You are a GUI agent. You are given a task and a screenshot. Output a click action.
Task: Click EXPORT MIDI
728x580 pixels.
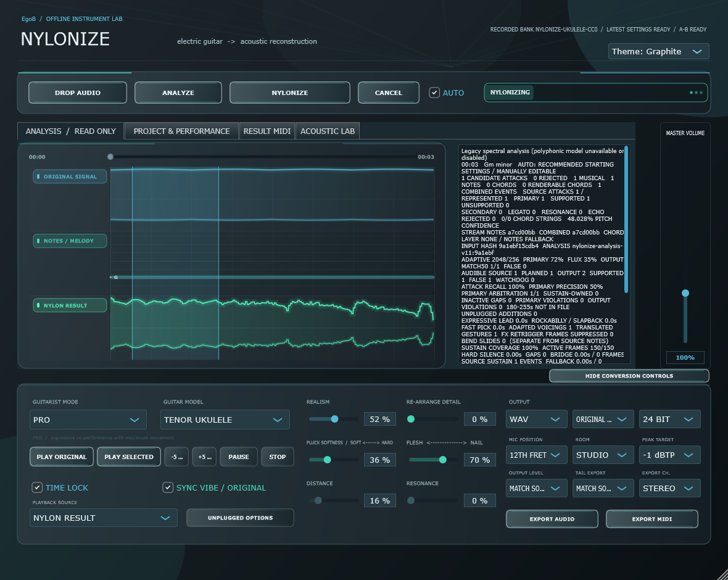tap(652, 519)
